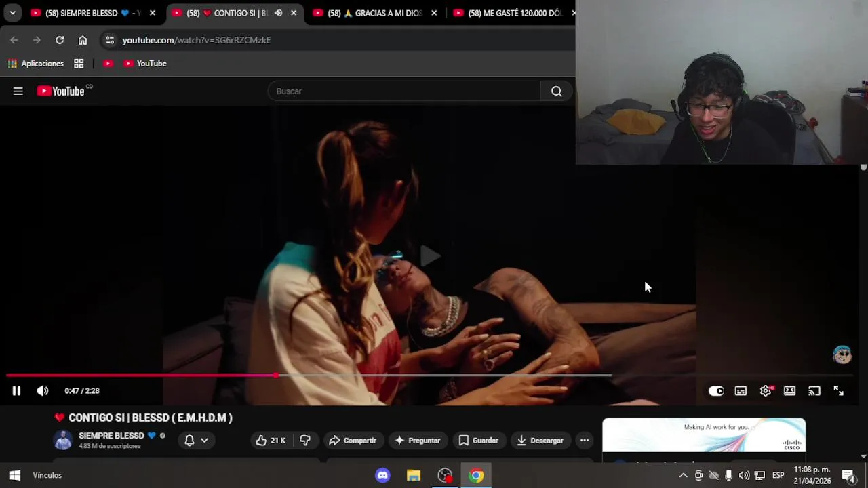Image resolution: width=868 pixels, height=488 pixels.
Task: Open the Windows Start menu
Action: coord(15,475)
